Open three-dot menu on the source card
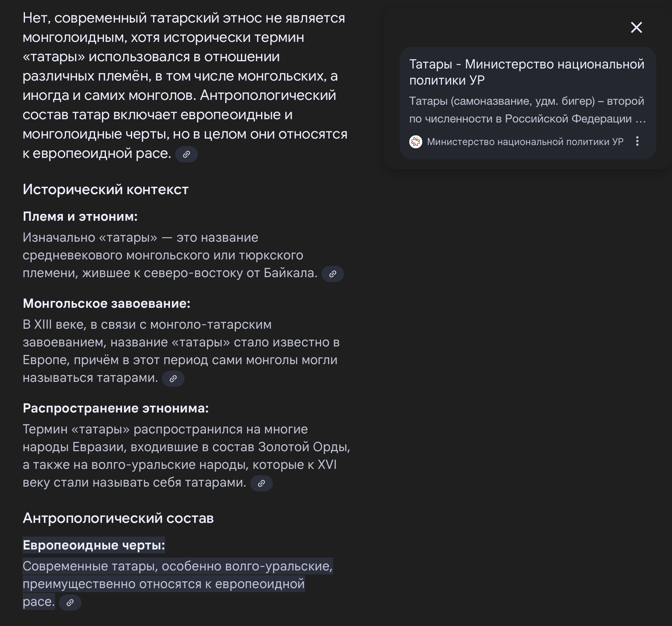The image size is (672, 626). tap(637, 141)
